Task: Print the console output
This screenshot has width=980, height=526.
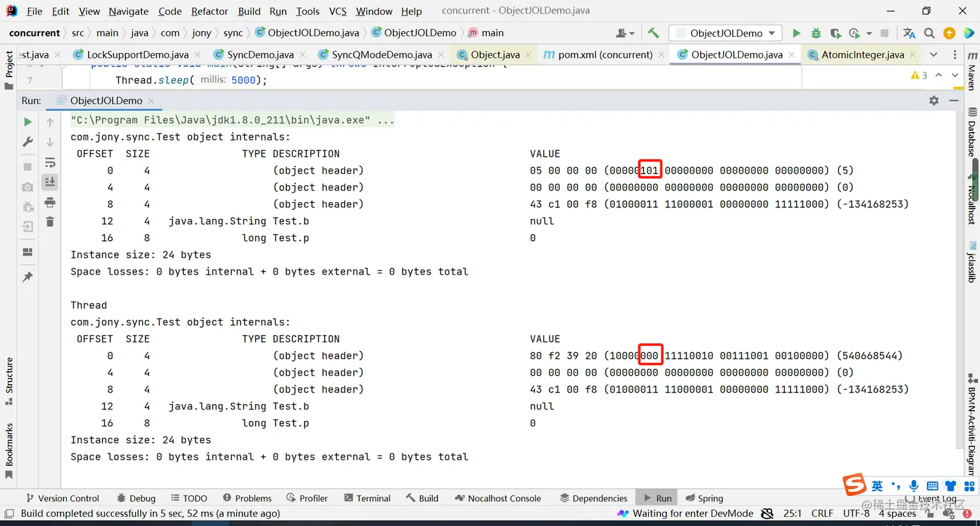Action: pos(50,202)
